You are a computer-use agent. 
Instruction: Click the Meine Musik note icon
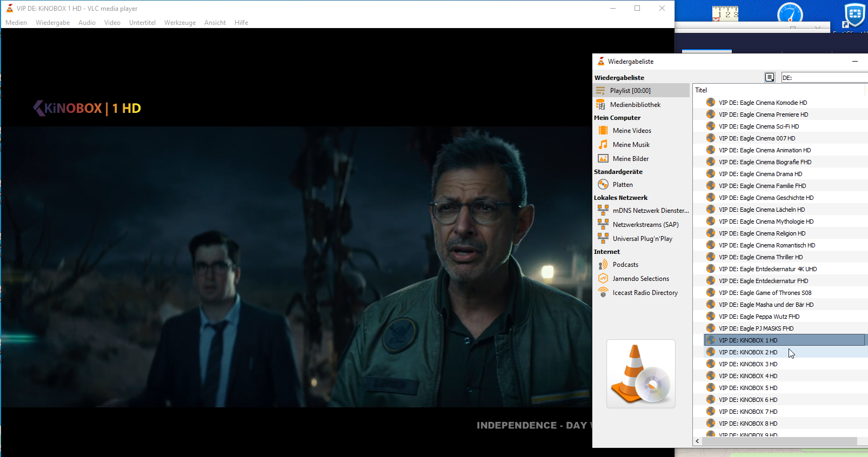(x=603, y=145)
